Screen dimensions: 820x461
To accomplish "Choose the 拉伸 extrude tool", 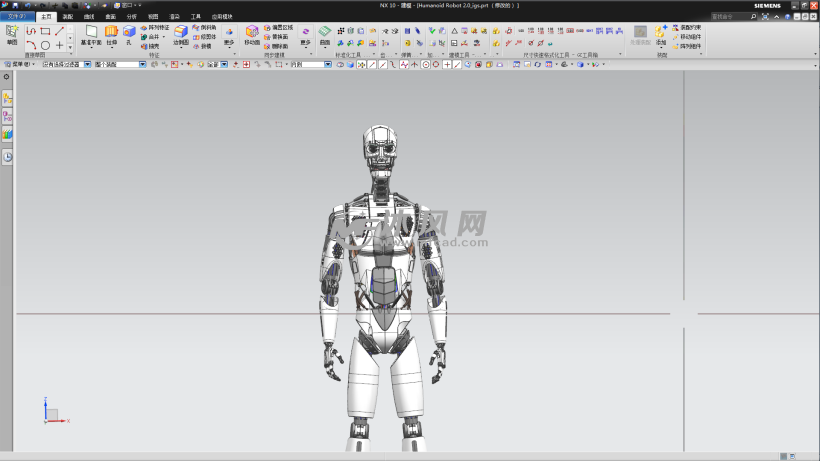I will (111, 35).
